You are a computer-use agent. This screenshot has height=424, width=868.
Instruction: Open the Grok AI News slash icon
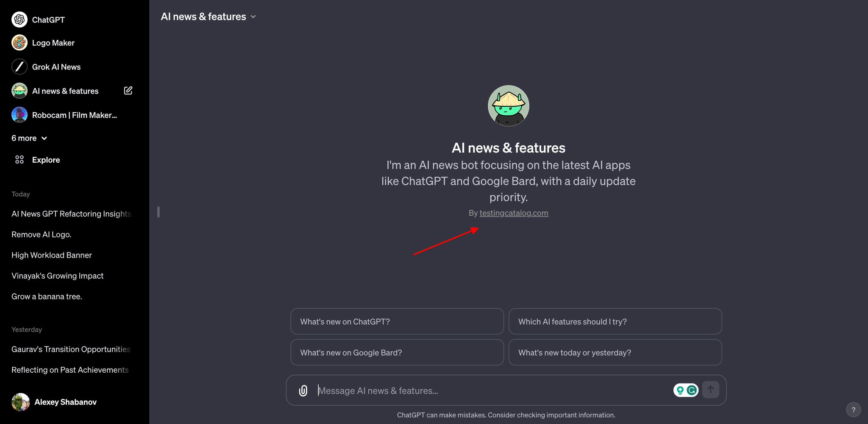click(x=19, y=67)
